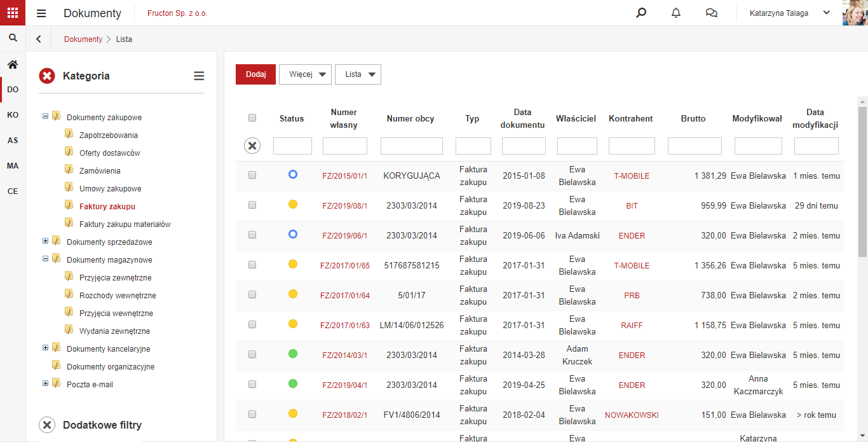Check the row for FZ/2015/01/1
This screenshot has width=868, height=442.
click(252, 175)
